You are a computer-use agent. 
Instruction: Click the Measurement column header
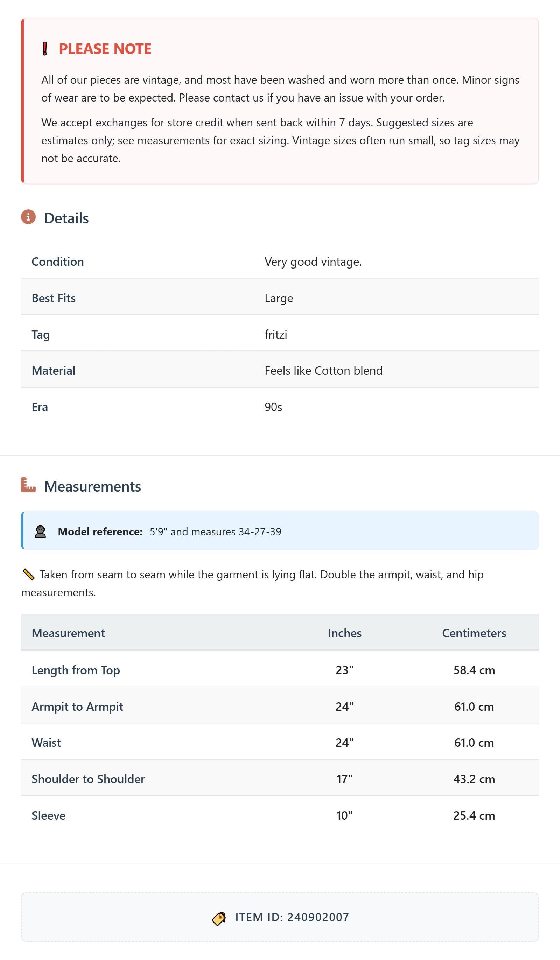pos(68,633)
